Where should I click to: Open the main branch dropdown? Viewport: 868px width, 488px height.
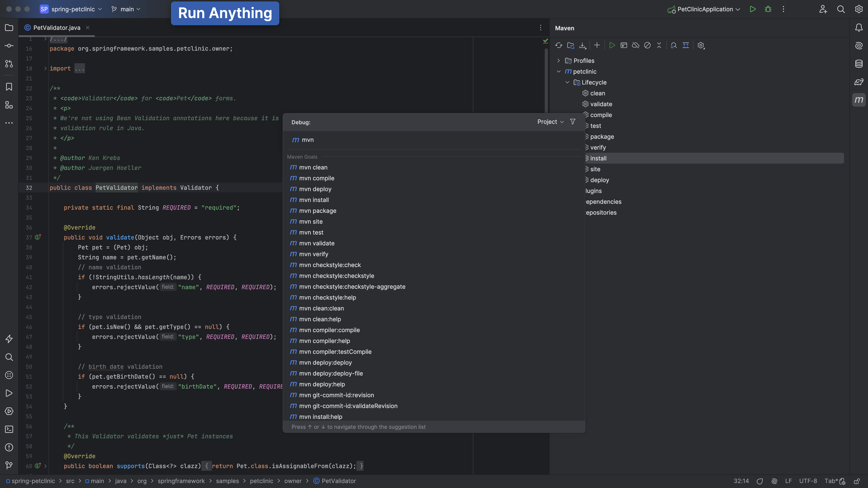[x=126, y=9]
